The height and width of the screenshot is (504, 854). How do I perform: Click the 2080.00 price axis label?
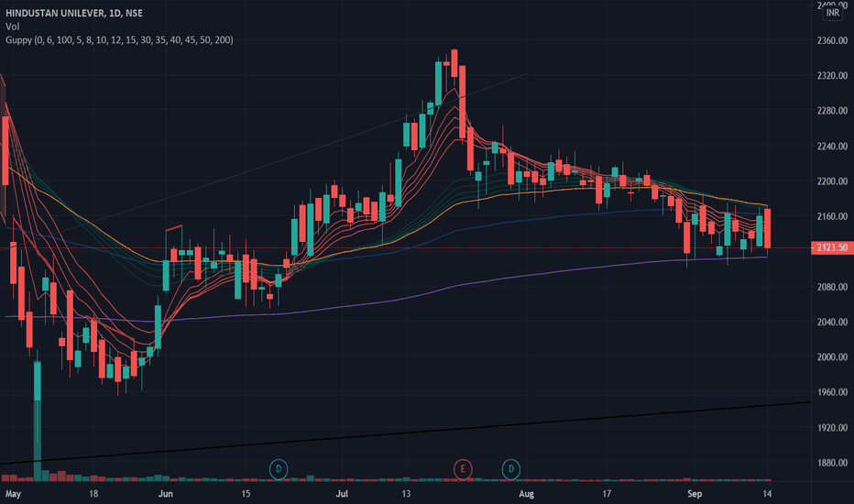(832, 287)
